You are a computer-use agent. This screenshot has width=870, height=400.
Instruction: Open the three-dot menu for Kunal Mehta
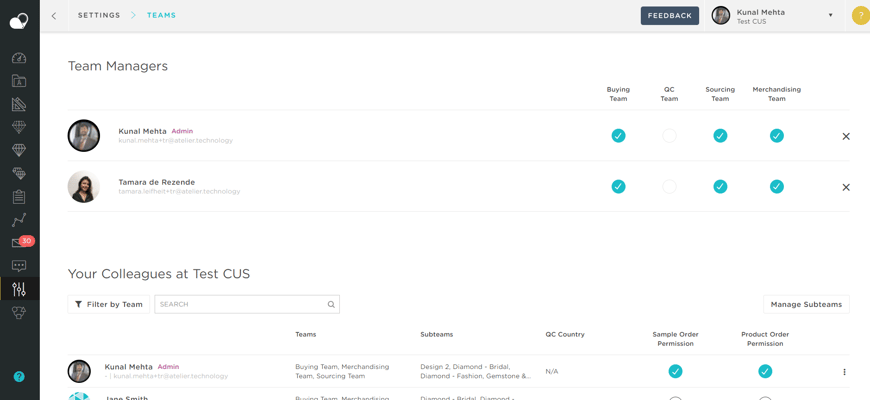[844, 372]
